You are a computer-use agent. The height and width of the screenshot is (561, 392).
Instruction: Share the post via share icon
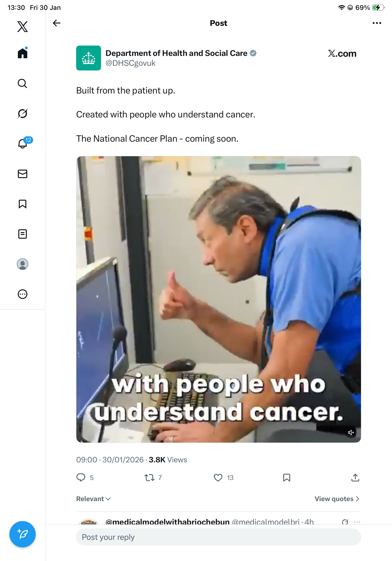355,477
